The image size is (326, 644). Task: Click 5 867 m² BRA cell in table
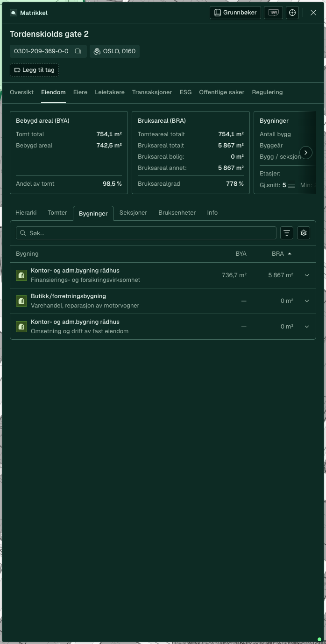281,275
